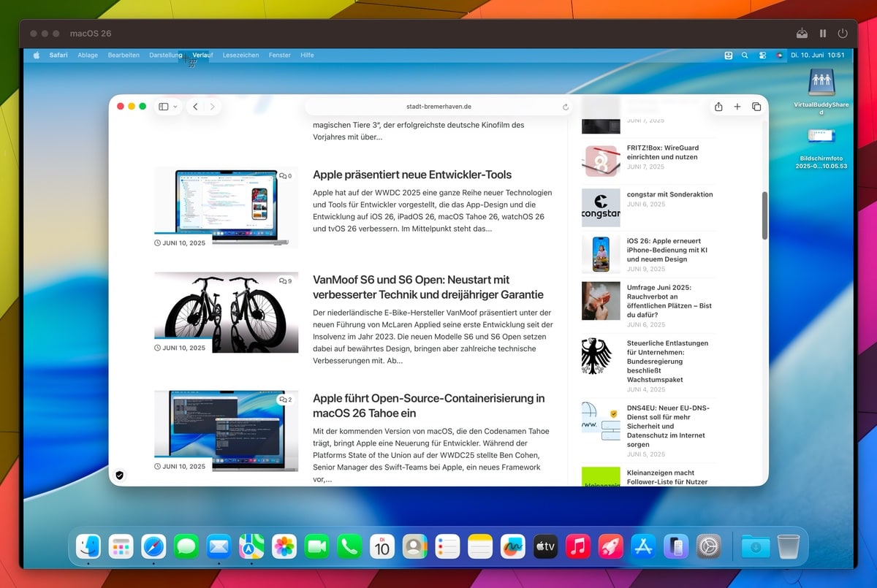This screenshot has height=588, width=877.
Task: Open Spotlight search in menu bar
Action: (x=745, y=55)
